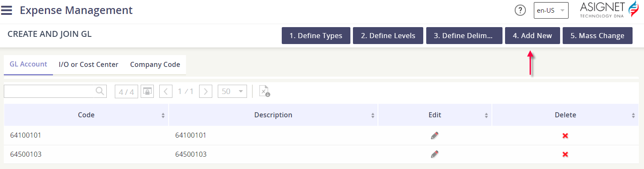The width and height of the screenshot is (644, 169).
Task: Click the Delete column sort arrows
Action: 633,115
